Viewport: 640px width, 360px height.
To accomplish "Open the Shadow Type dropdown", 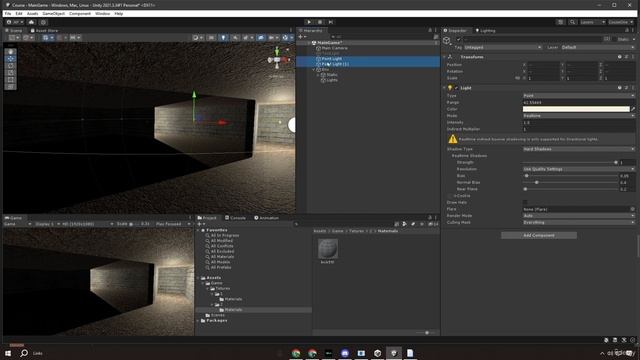I will point(579,149).
